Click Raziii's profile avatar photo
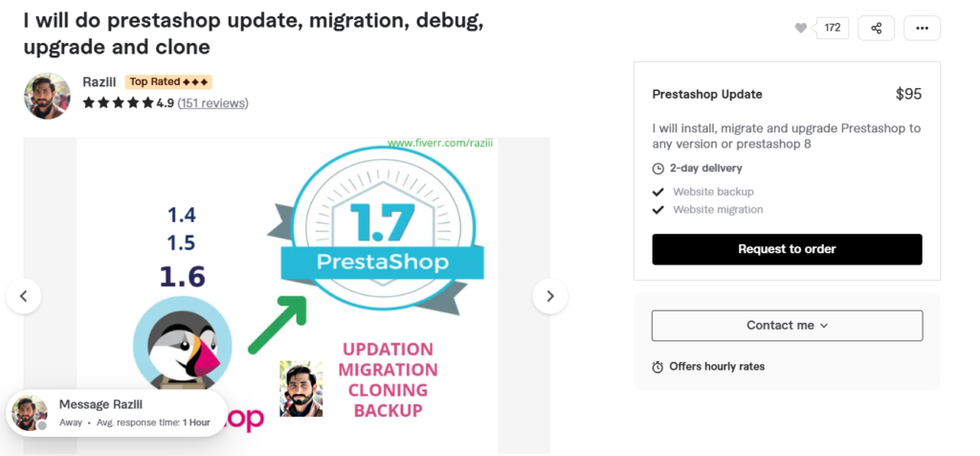Image resolution: width=980 pixels, height=456 pixels. (48, 96)
